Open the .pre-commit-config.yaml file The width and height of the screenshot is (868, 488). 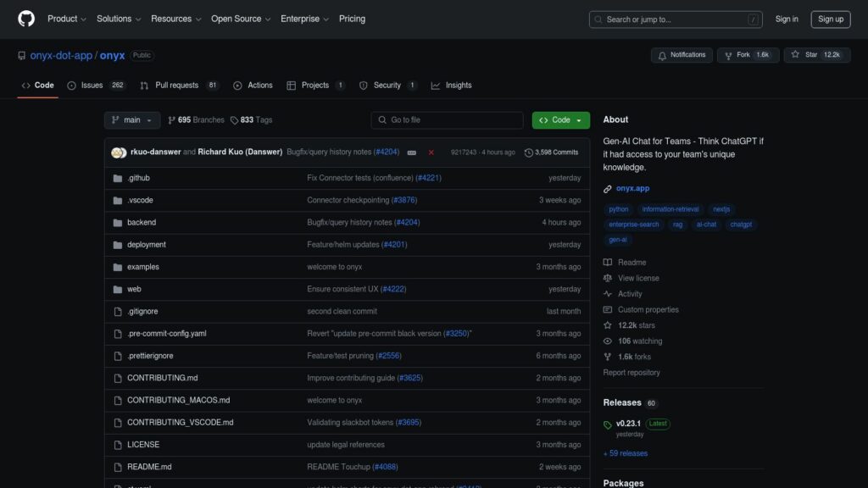click(x=167, y=334)
